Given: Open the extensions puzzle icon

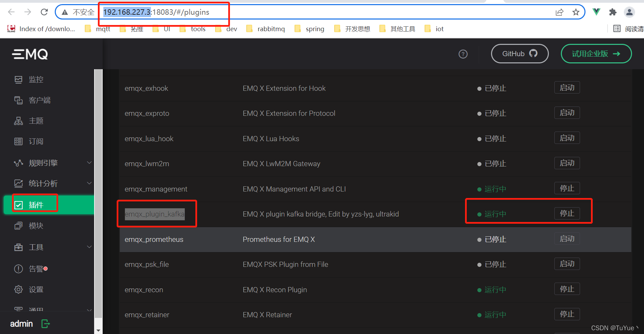Looking at the screenshot, I should 613,12.
